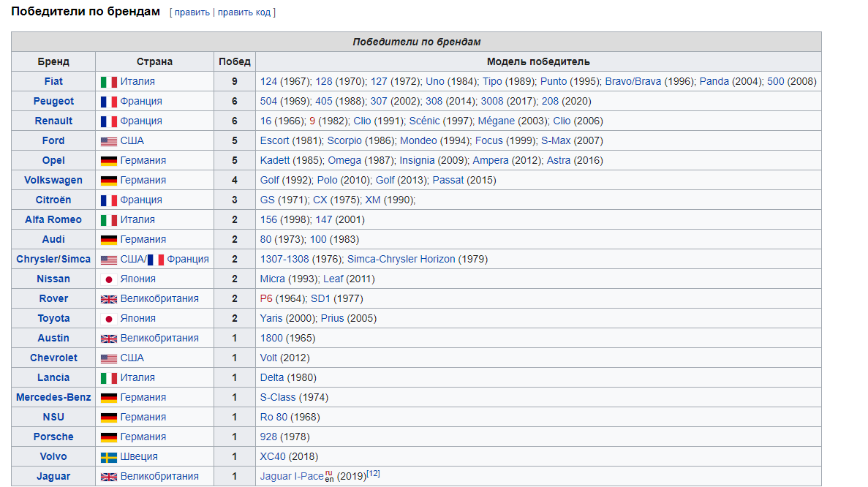Click the US flag icon in Chevrolet row

point(108,358)
